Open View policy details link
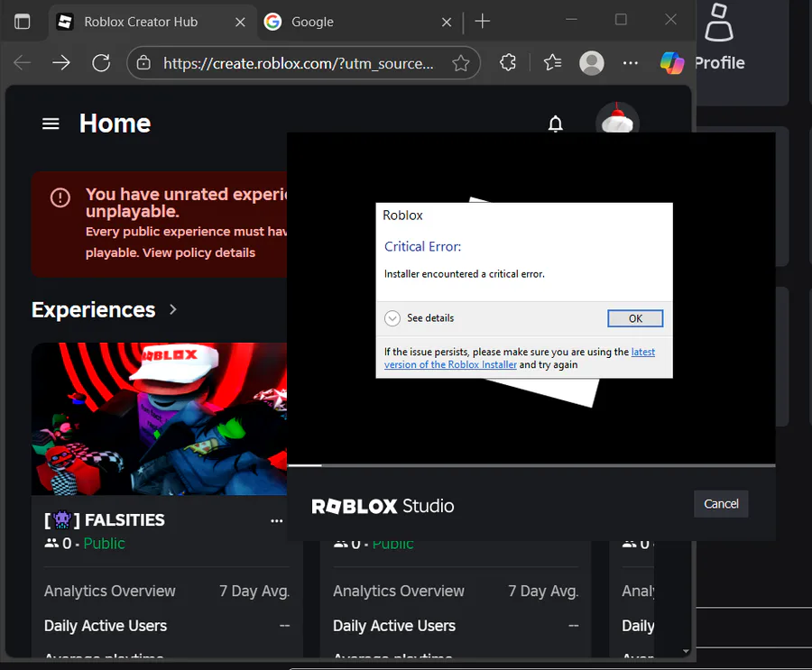 [x=198, y=252]
